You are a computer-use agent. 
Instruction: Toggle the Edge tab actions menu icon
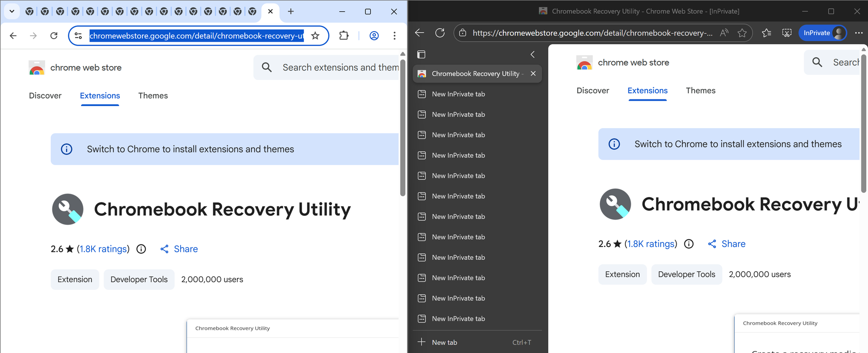[421, 54]
